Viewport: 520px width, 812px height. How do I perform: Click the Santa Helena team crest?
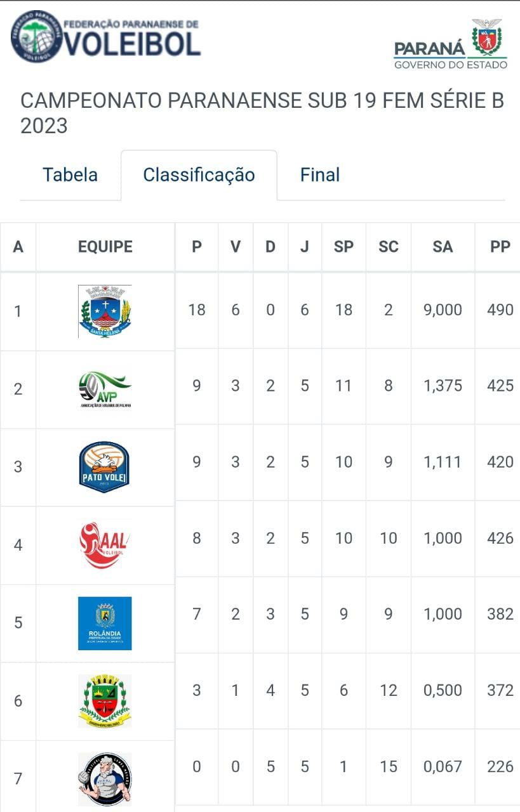click(105, 311)
